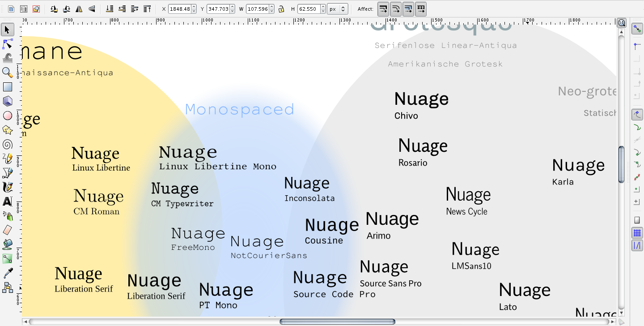Lower selection one step
This screenshot has height=326, width=644.
[122, 9]
